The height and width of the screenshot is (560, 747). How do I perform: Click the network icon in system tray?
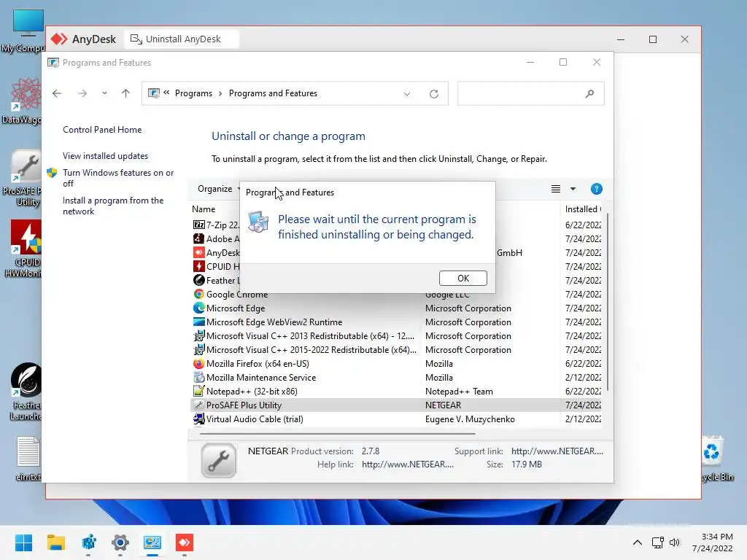click(x=658, y=542)
